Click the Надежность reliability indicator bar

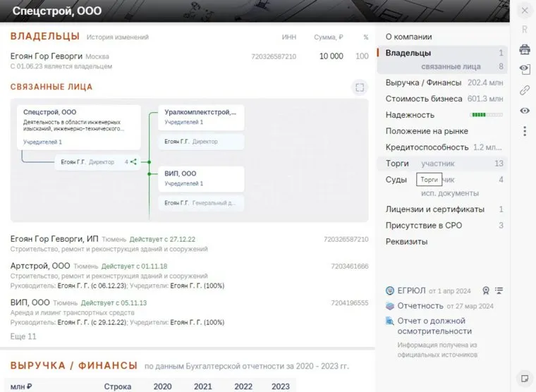[486, 115]
